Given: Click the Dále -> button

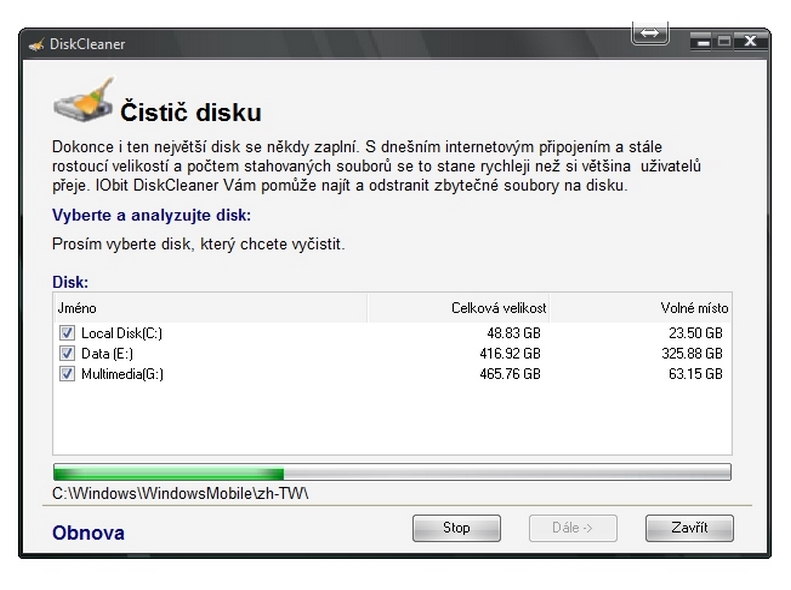Looking at the screenshot, I should pyautogui.click(x=573, y=528).
